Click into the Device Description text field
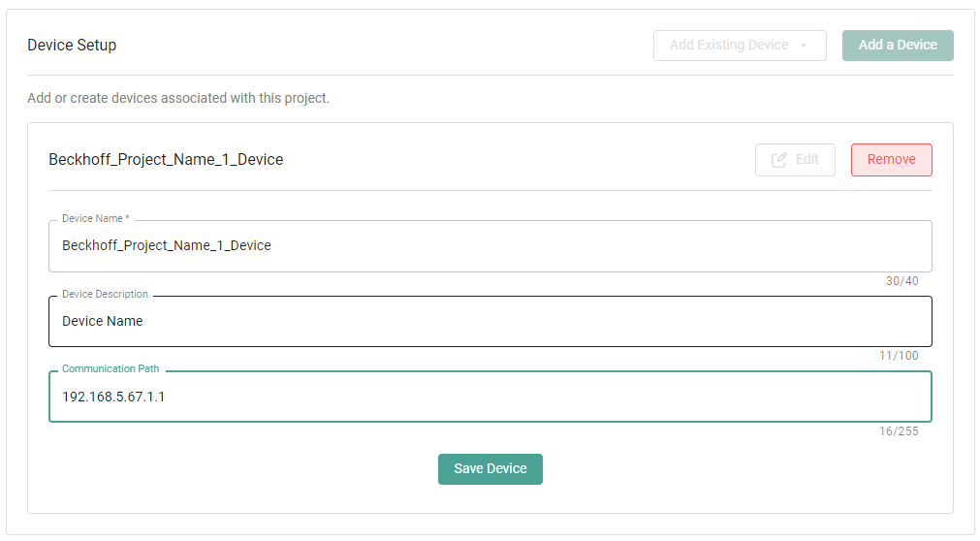This screenshot has height=541, width=980. [490, 322]
